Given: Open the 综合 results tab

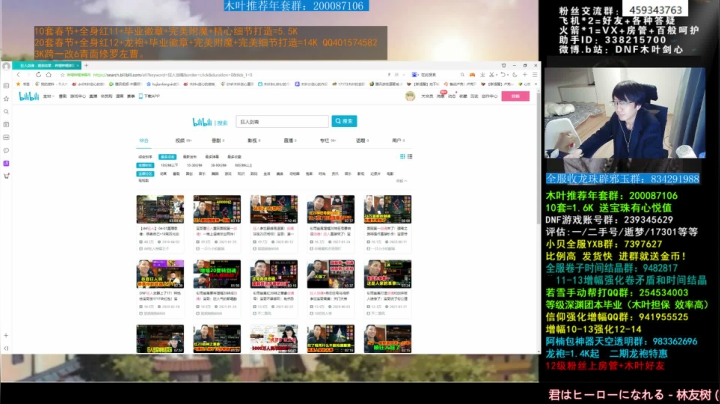Looking at the screenshot, I should [144, 140].
